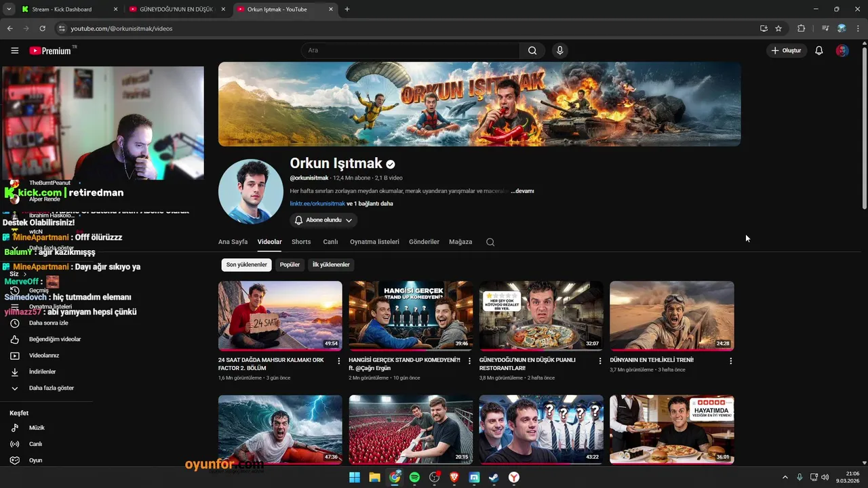This screenshot has height=488, width=868.
Task: Show hidden system tray icons
Action: (785, 478)
